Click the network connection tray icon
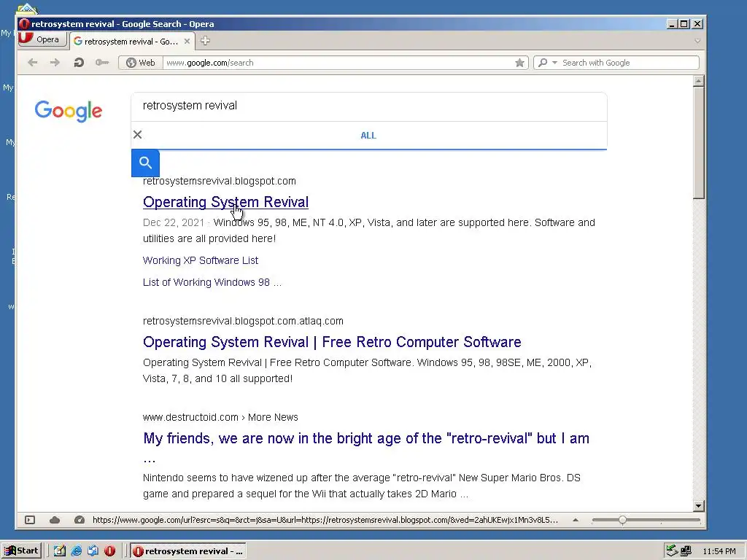The width and height of the screenshot is (747, 560). (x=686, y=551)
